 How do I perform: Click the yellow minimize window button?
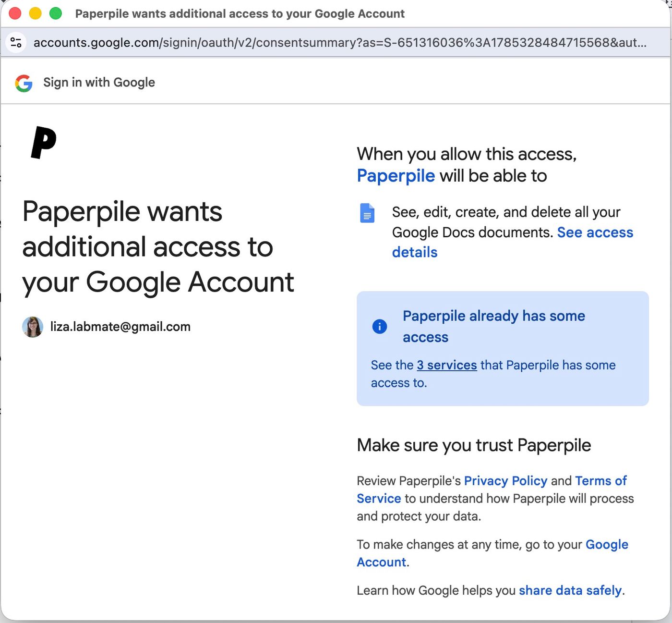pyautogui.click(x=36, y=13)
